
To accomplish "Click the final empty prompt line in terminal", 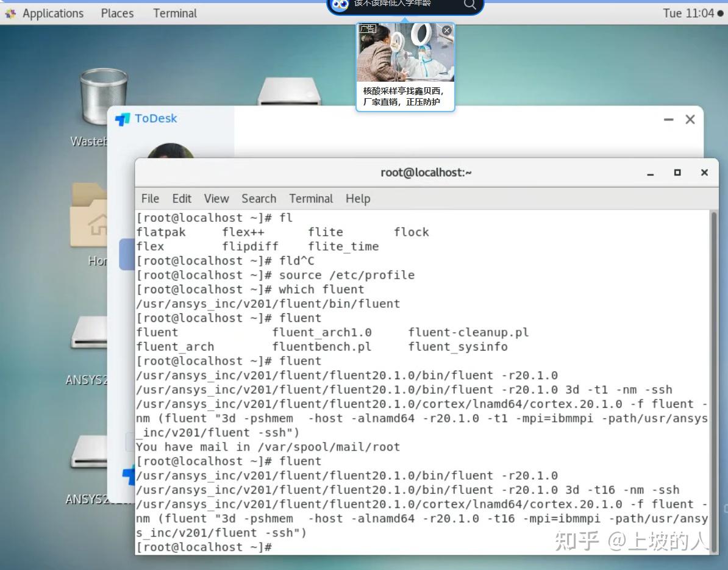I will 204,547.
